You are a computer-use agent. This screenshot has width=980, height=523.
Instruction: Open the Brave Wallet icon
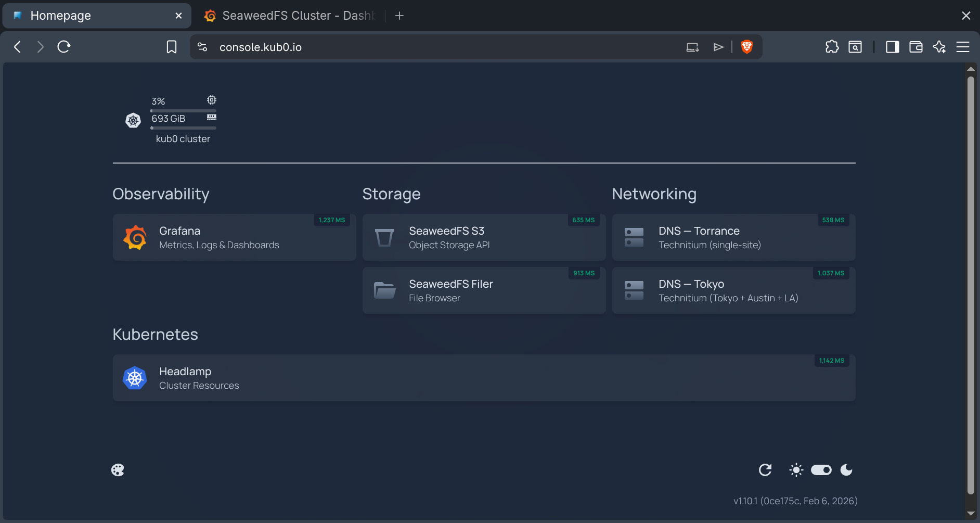(915, 47)
